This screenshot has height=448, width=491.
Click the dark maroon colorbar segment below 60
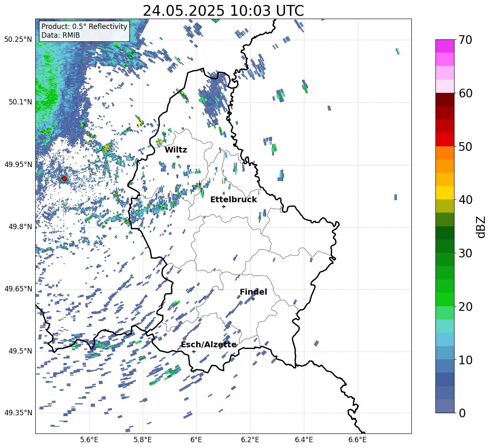click(x=445, y=99)
